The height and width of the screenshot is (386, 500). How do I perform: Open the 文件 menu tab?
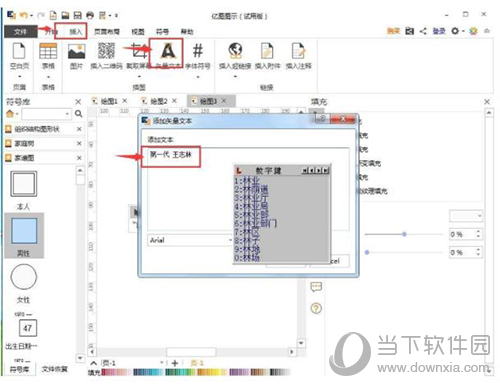pyautogui.click(x=20, y=32)
